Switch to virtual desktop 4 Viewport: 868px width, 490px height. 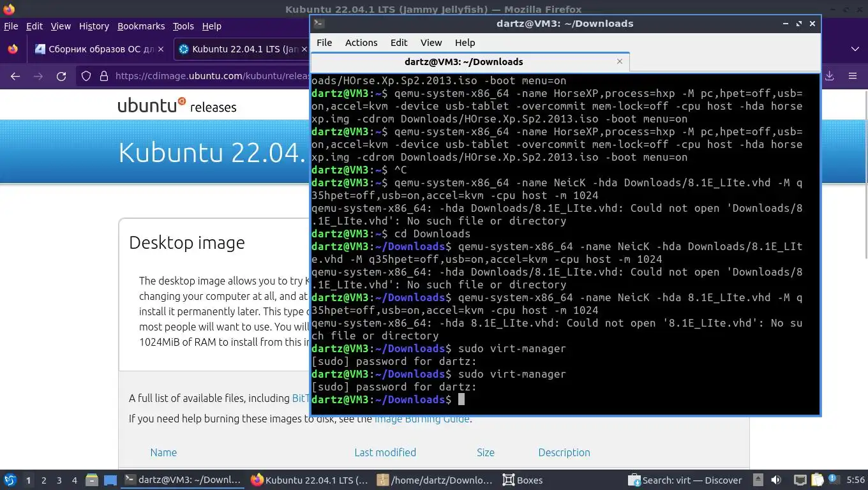pos(74,480)
